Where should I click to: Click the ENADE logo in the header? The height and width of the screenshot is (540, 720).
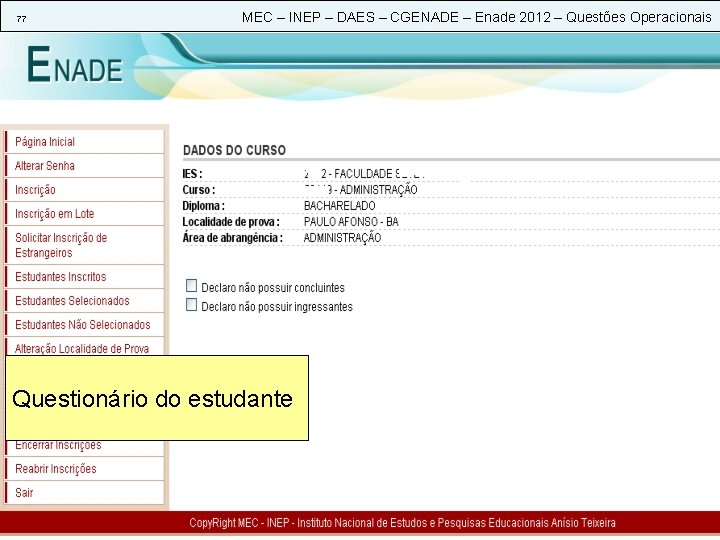(x=75, y=65)
